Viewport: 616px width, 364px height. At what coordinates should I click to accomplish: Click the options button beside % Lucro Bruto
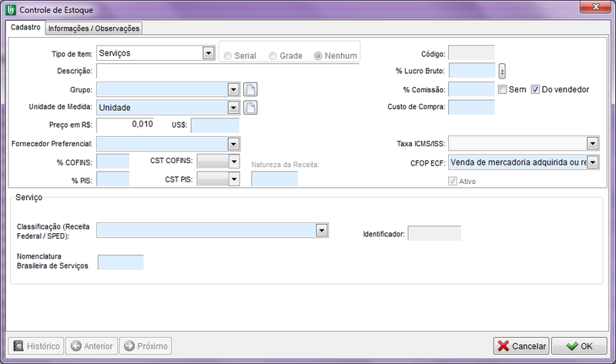point(502,72)
